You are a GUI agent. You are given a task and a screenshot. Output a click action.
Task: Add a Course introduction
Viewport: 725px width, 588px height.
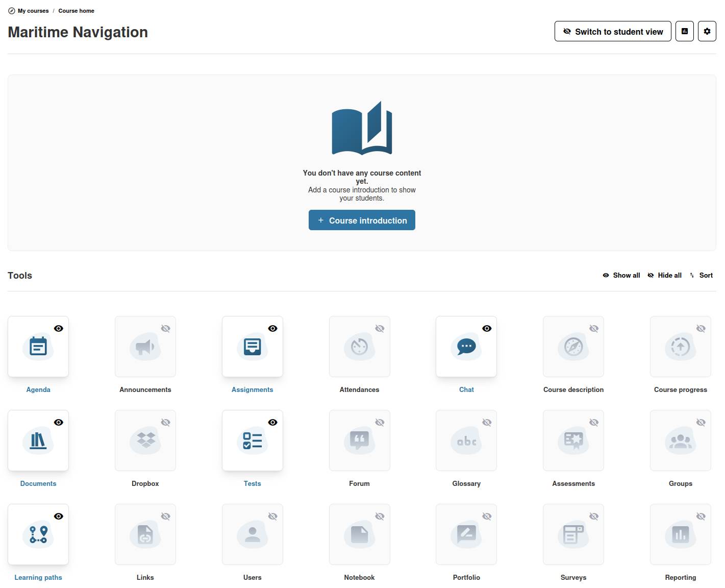(362, 220)
